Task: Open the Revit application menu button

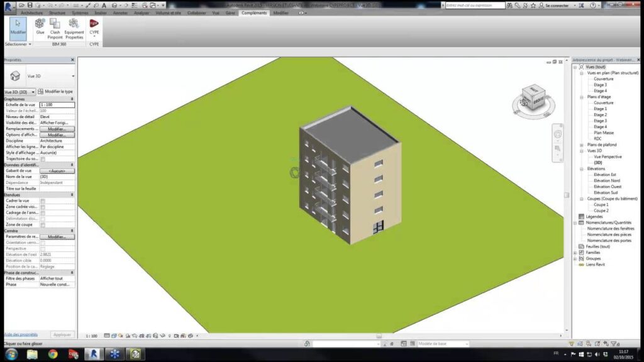Action: point(9,6)
